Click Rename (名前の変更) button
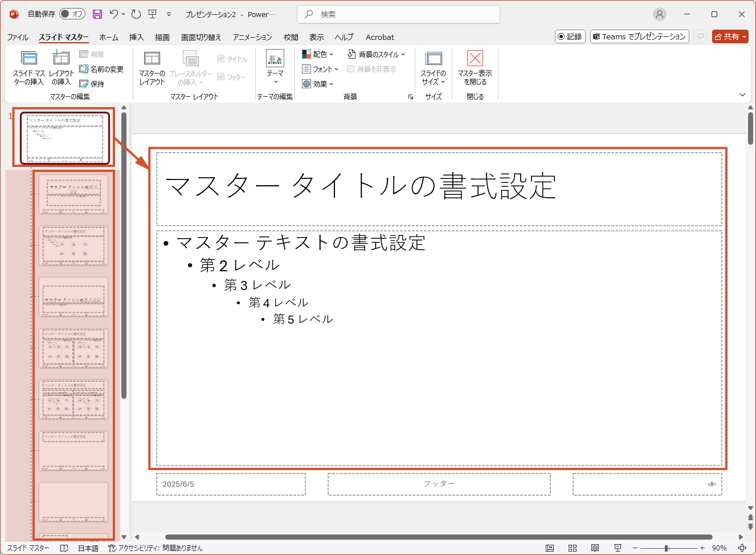The image size is (756, 555). [101, 69]
